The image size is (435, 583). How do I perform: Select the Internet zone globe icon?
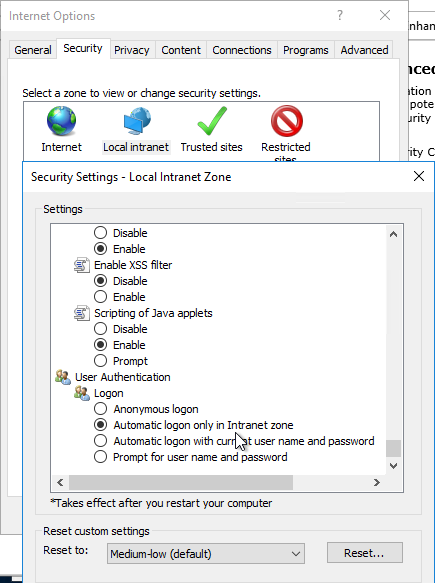pos(61,121)
